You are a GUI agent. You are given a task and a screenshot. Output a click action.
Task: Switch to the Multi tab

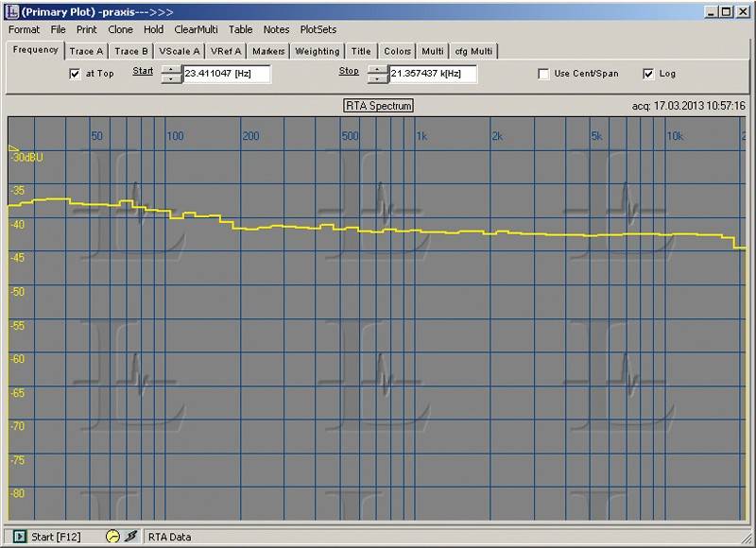[433, 51]
